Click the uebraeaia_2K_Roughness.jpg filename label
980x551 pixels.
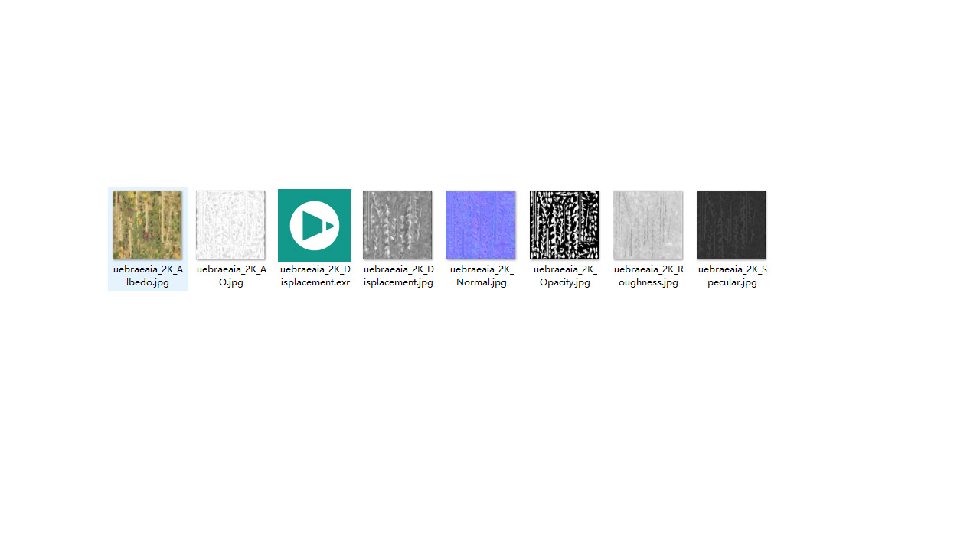(648, 275)
